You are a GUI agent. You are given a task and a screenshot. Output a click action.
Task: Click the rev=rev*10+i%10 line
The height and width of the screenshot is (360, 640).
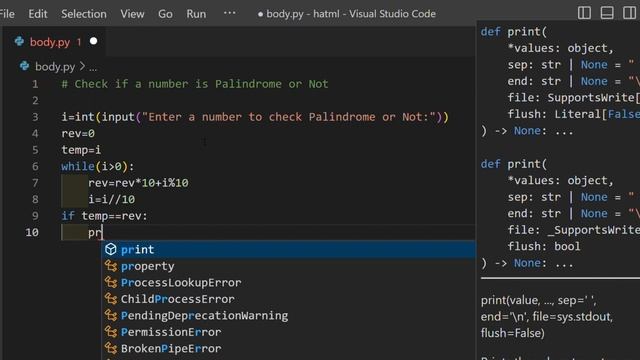pos(138,183)
